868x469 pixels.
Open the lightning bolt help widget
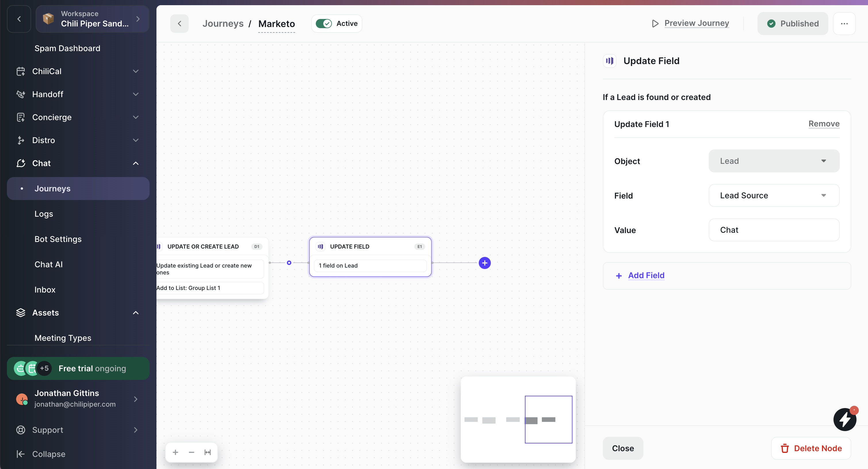pos(845,420)
